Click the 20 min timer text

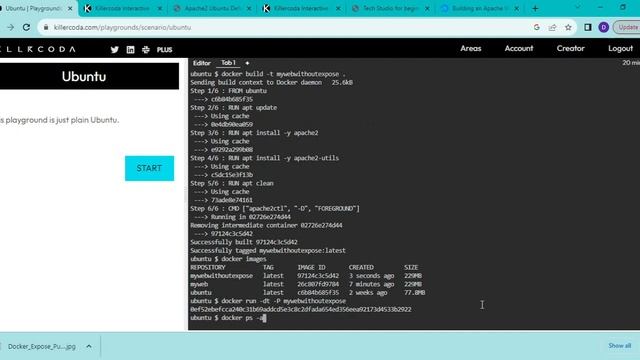tap(631, 63)
